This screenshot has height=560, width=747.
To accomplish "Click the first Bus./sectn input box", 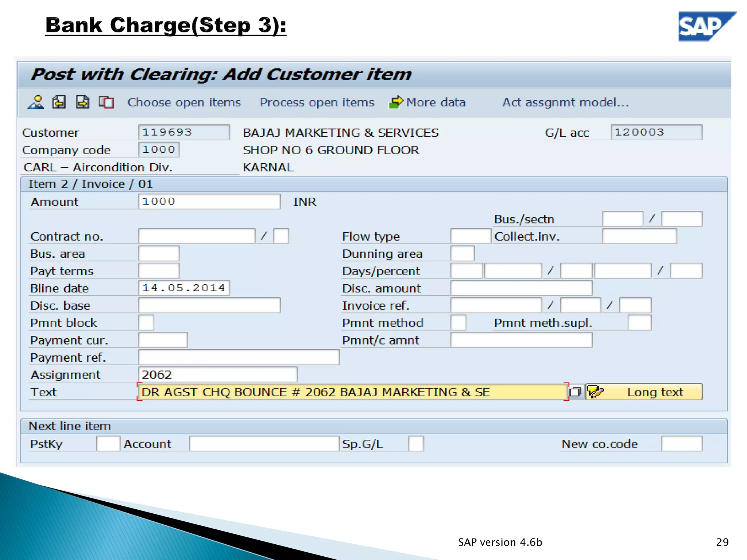I will click(x=623, y=219).
